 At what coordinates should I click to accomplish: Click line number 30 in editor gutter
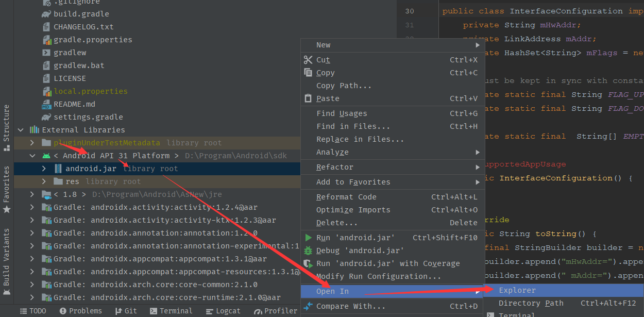(x=410, y=11)
